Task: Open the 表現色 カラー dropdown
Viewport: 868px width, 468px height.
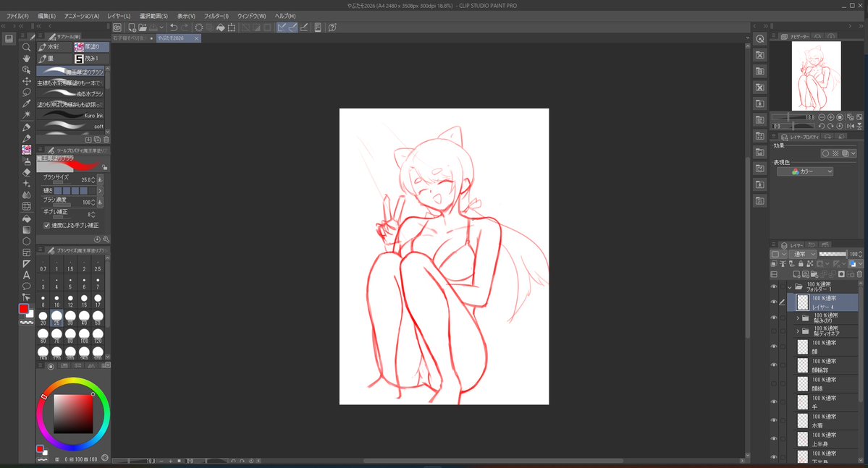Action: click(805, 171)
